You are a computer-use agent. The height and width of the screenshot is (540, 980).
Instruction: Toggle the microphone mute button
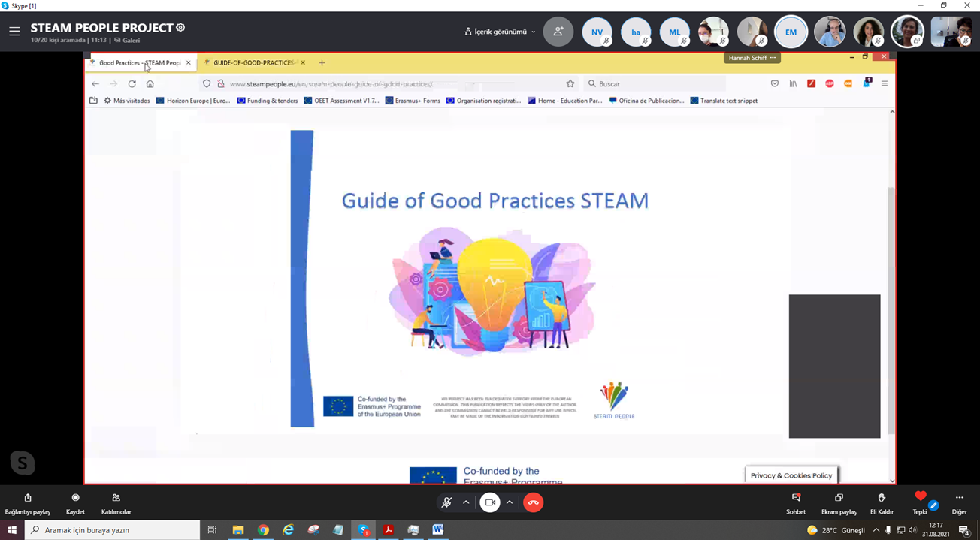tap(446, 502)
